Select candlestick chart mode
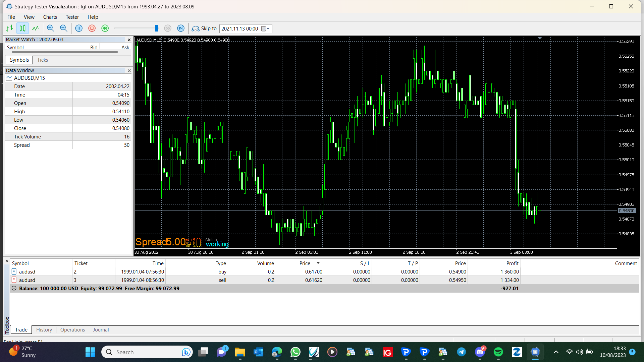Screen dimensions: 644x362 coord(22,28)
